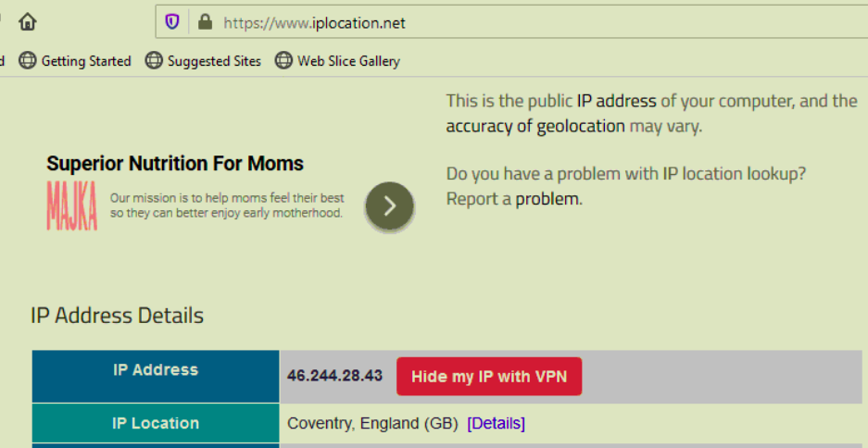Click the padlock site security icon
This screenshot has height=448, width=868.
click(x=205, y=21)
